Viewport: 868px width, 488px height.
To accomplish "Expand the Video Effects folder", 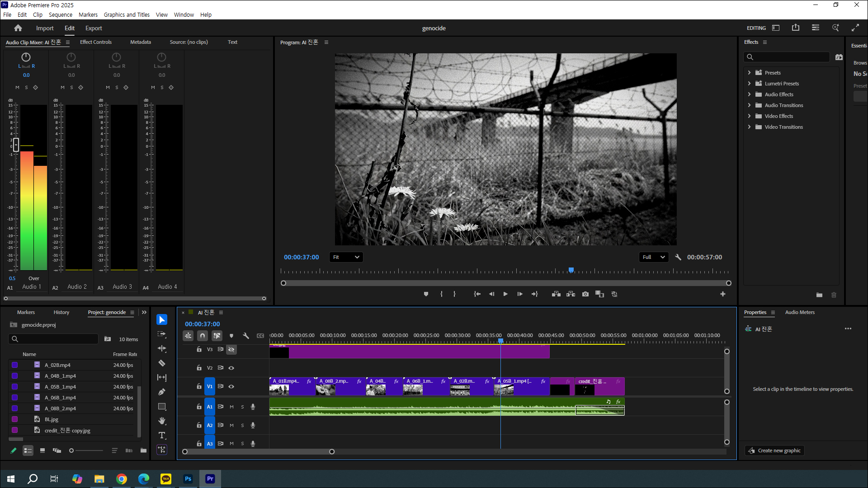I will click(x=749, y=116).
